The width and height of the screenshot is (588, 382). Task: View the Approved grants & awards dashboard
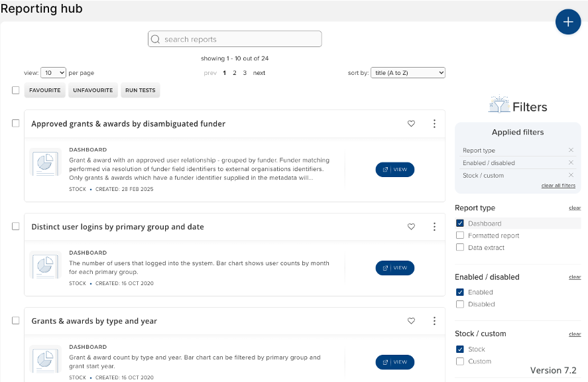point(395,170)
